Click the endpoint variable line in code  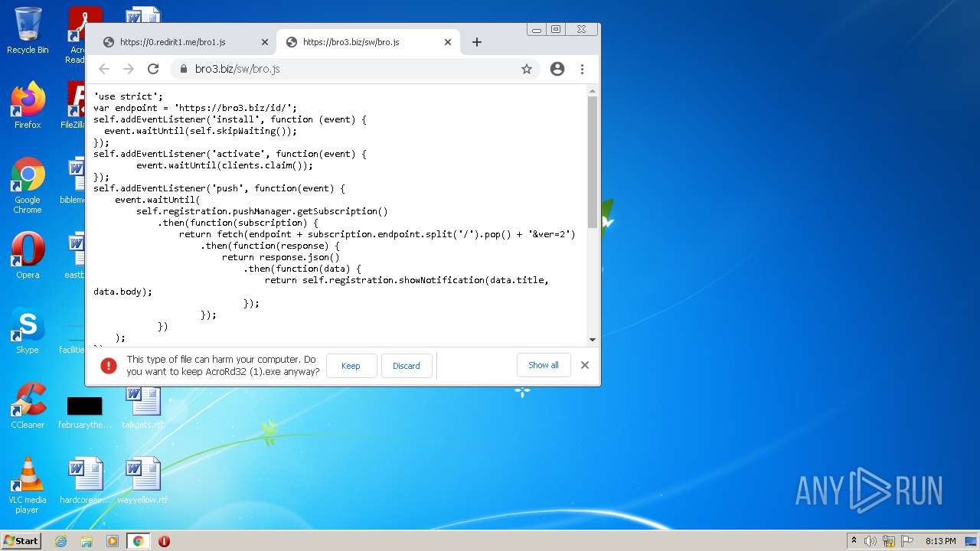click(195, 108)
